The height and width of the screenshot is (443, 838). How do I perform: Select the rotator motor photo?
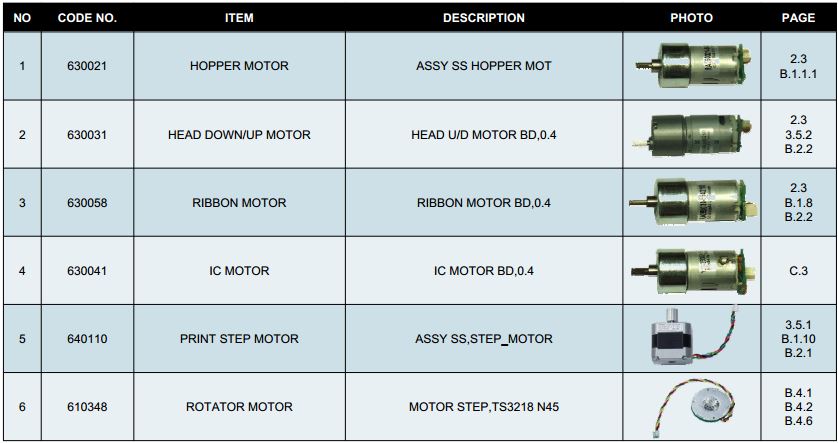click(690, 406)
